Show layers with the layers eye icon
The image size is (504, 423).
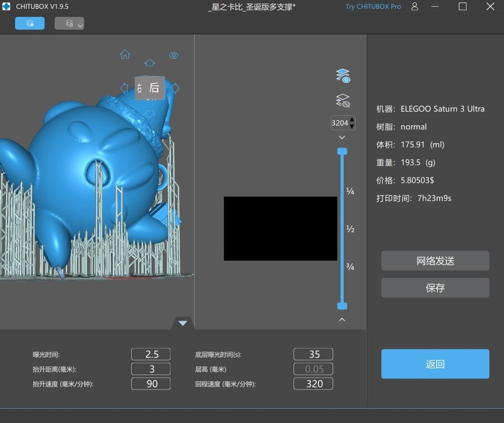pyautogui.click(x=343, y=76)
